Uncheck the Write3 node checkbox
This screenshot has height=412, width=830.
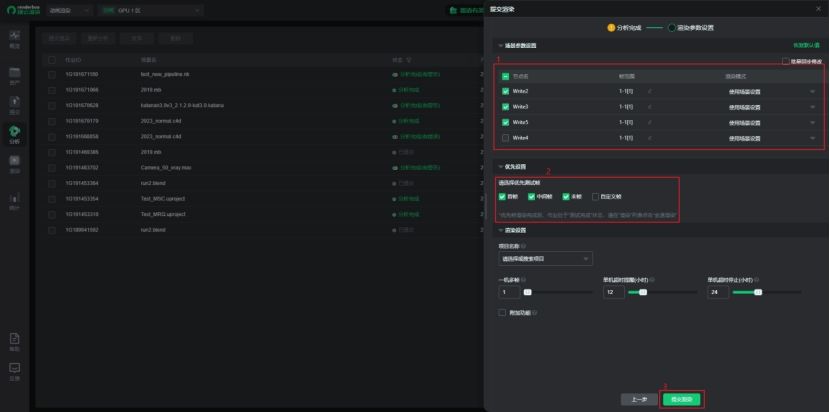(506, 107)
